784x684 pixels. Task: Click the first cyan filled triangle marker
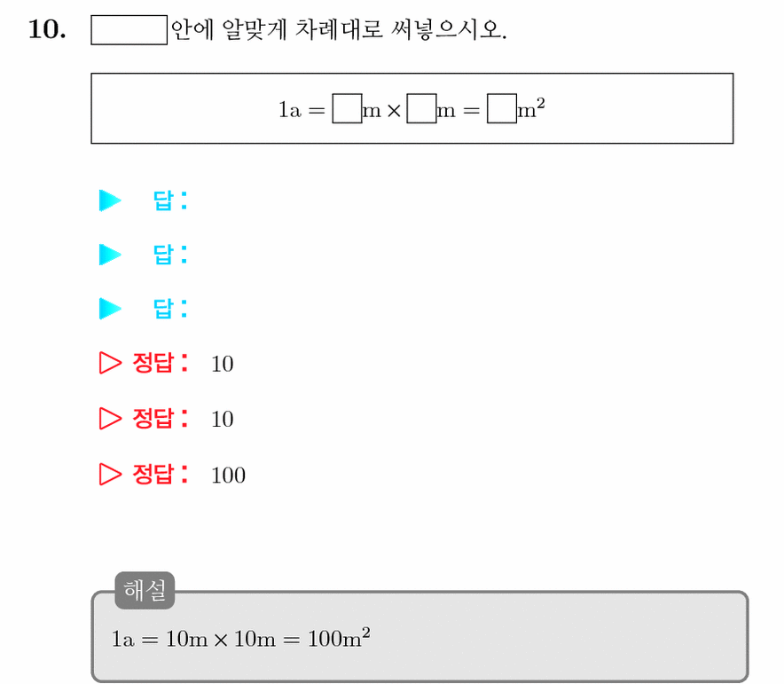(x=110, y=200)
